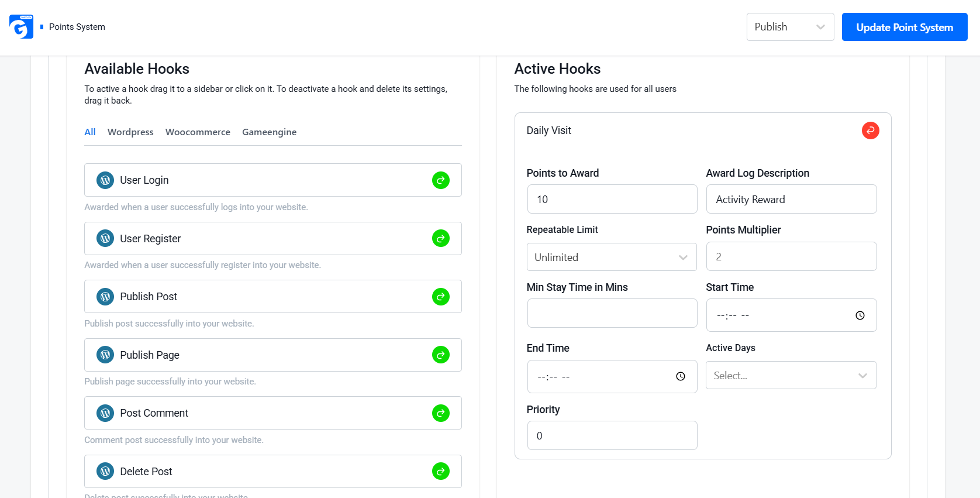Click the Update Point System button

(x=905, y=27)
